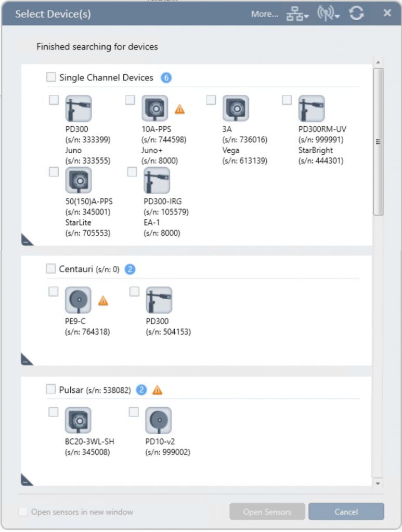The height and width of the screenshot is (532, 402).
Task: Click the Centauri PD300 sensor icon
Action: click(159, 300)
